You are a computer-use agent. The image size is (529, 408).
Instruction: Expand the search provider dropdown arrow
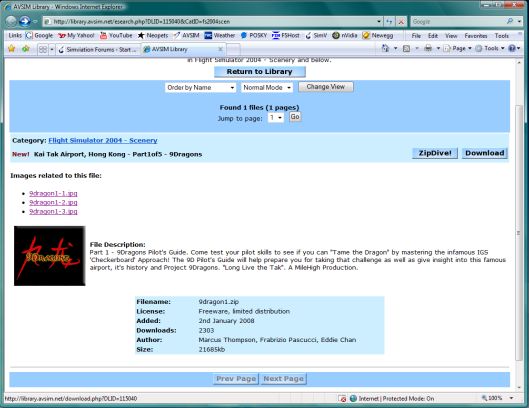(x=520, y=21)
